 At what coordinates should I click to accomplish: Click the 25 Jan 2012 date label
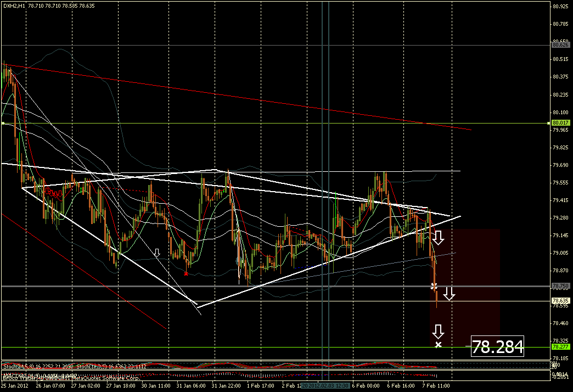(x=15, y=386)
